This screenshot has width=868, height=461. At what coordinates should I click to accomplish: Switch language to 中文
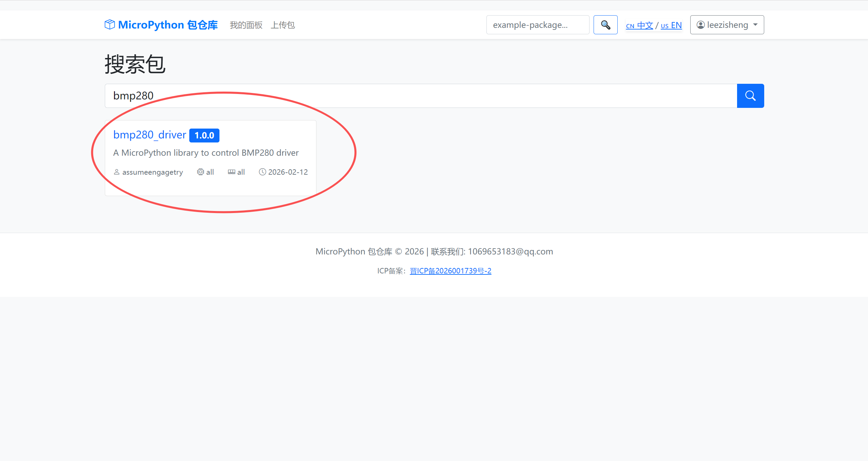[x=639, y=25]
